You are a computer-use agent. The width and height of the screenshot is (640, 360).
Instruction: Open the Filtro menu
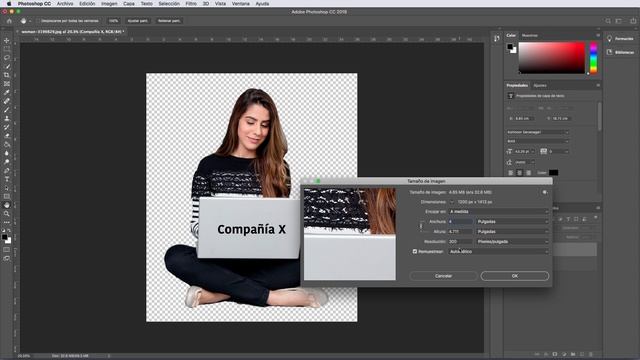191,4
